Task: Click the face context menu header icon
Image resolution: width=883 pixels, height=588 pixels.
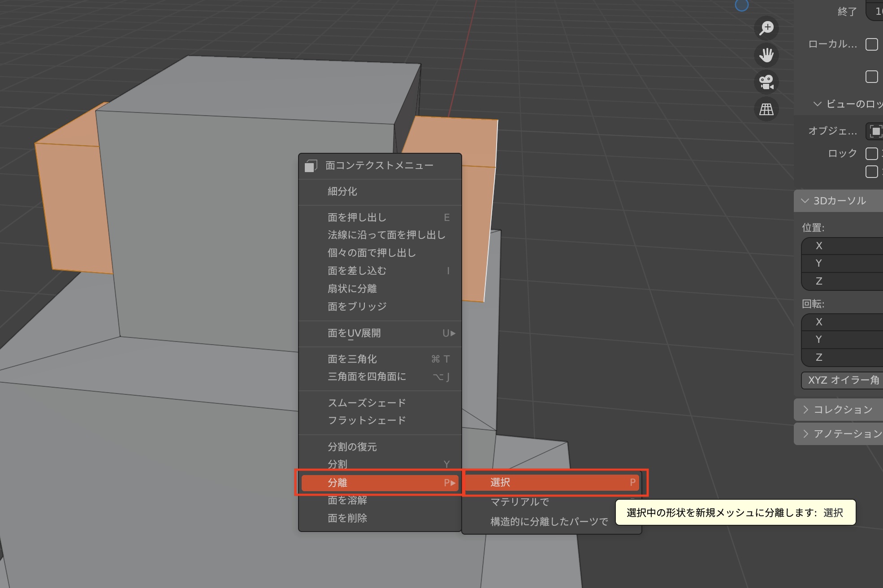Action: (311, 166)
